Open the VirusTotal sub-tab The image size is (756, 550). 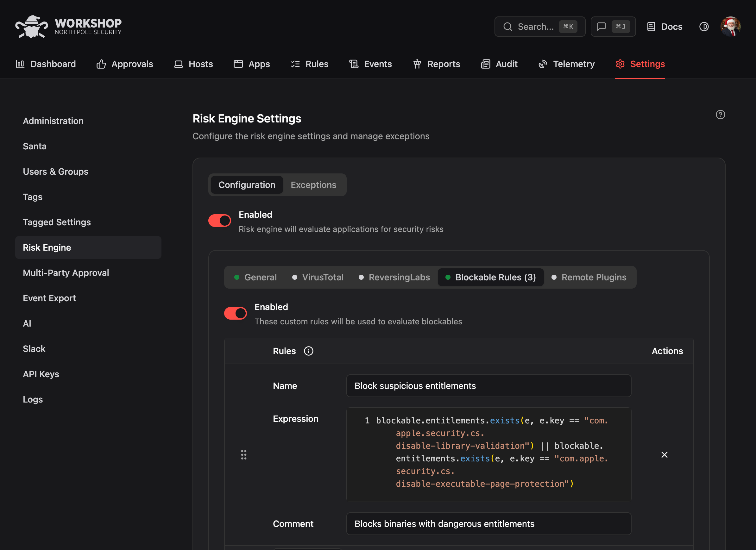(x=318, y=277)
